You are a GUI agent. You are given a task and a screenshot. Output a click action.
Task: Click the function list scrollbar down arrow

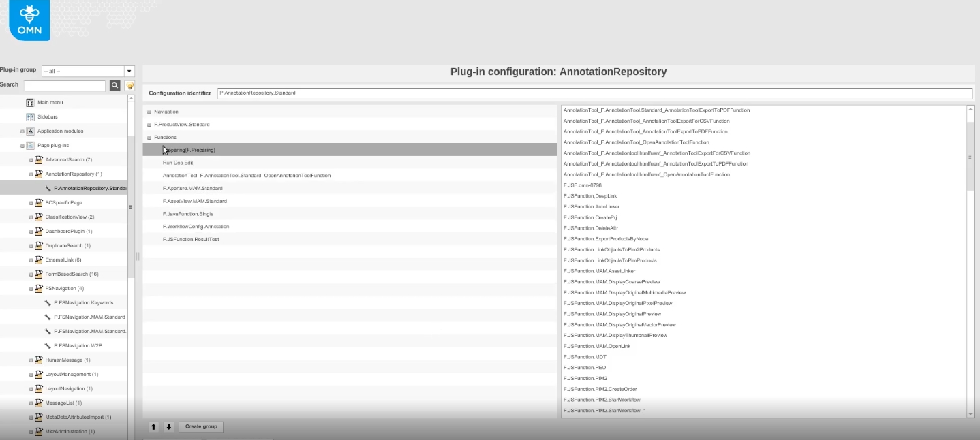970,414
